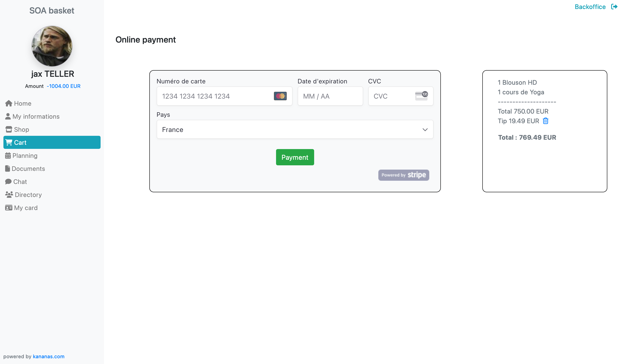Click the logout arrow icon beside Backoffice
624x364 pixels.
coord(614,7)
